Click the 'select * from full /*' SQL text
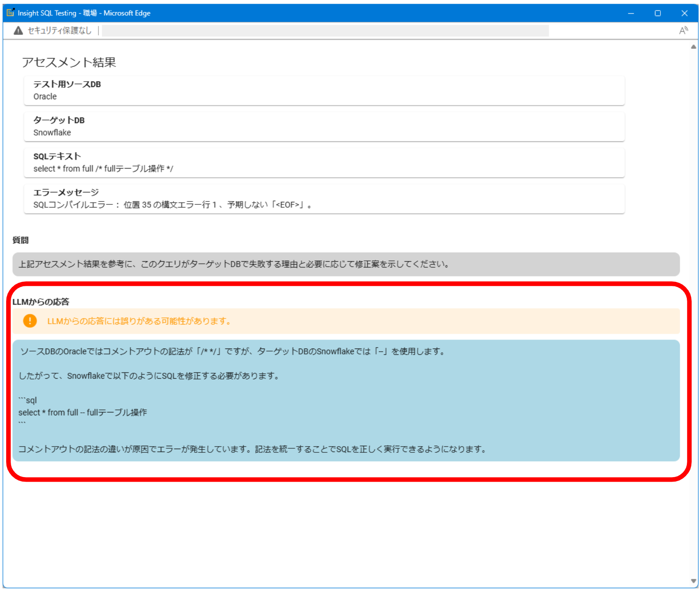700x590 pixels. [x=103, y=169]
